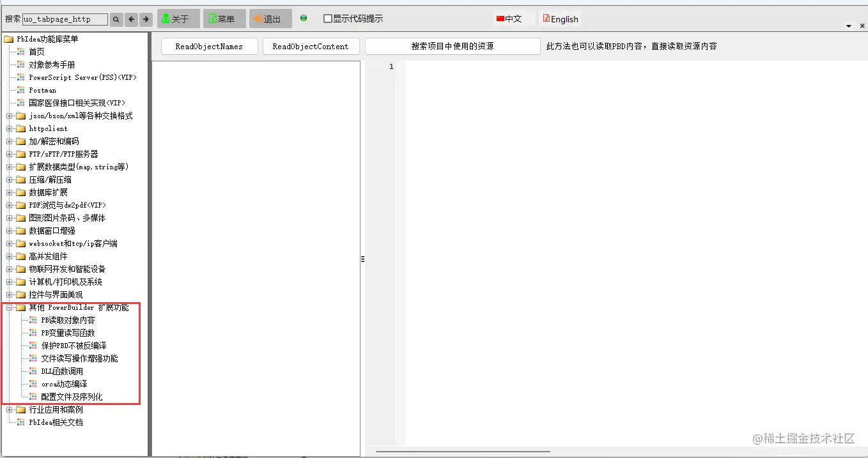The image size is (868, 458).
Task: Enable the 显示代码提示 checkbox
Action: (x=328, y=19)
